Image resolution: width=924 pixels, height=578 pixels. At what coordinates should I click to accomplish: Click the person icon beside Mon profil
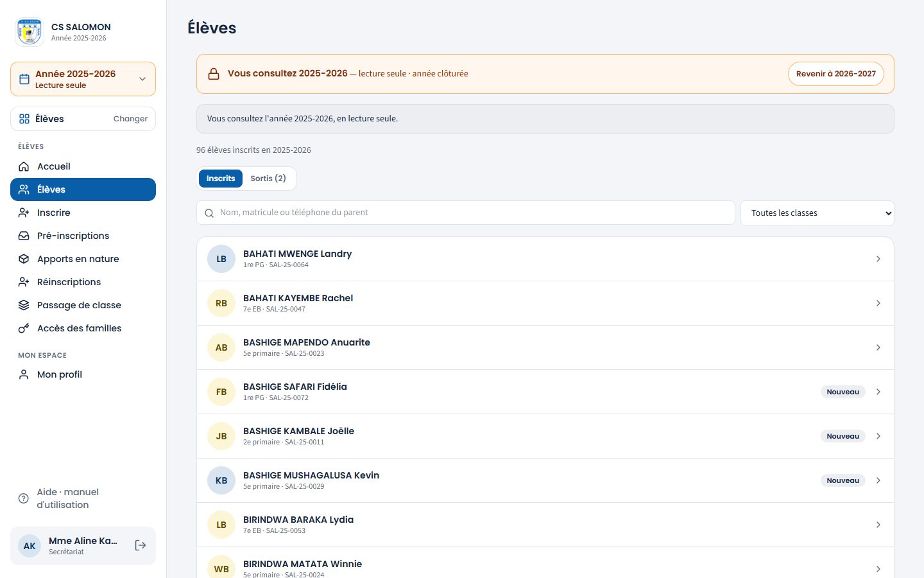(24, 374)
